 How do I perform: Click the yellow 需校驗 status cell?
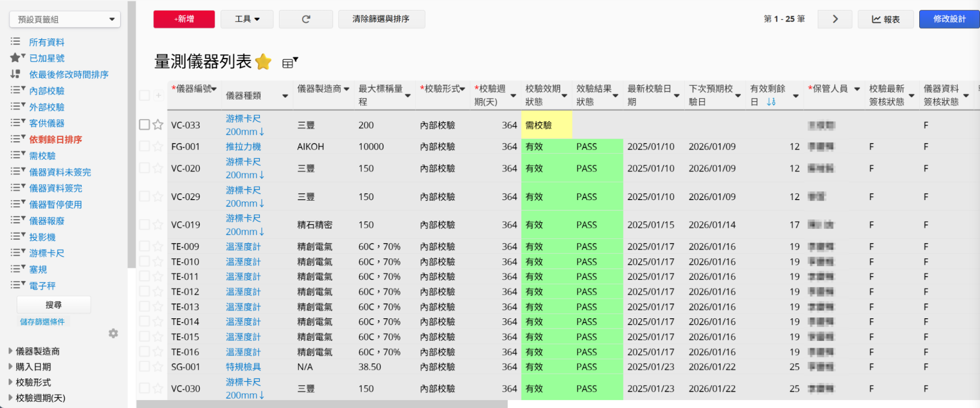point(546,125)
